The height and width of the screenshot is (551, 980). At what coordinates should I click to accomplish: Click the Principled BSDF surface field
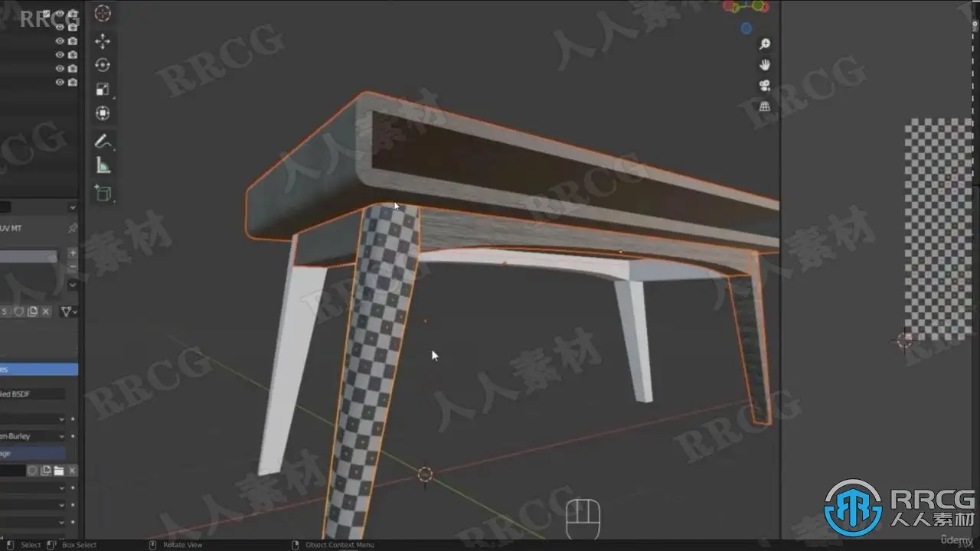click(33, 394)
